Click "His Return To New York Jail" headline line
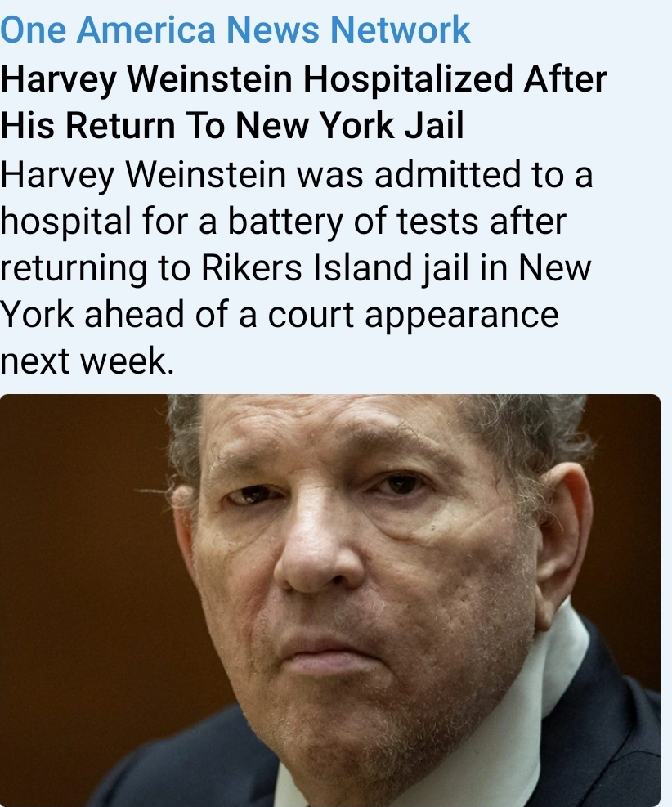 [232, 126]
